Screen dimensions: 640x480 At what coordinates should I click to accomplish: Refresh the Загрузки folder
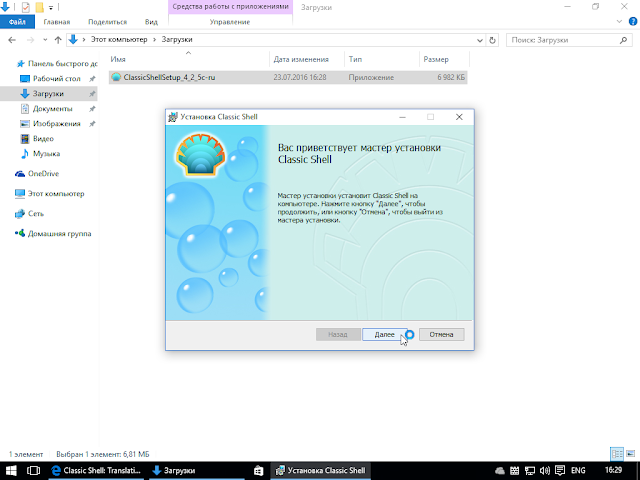pos(492,40)
